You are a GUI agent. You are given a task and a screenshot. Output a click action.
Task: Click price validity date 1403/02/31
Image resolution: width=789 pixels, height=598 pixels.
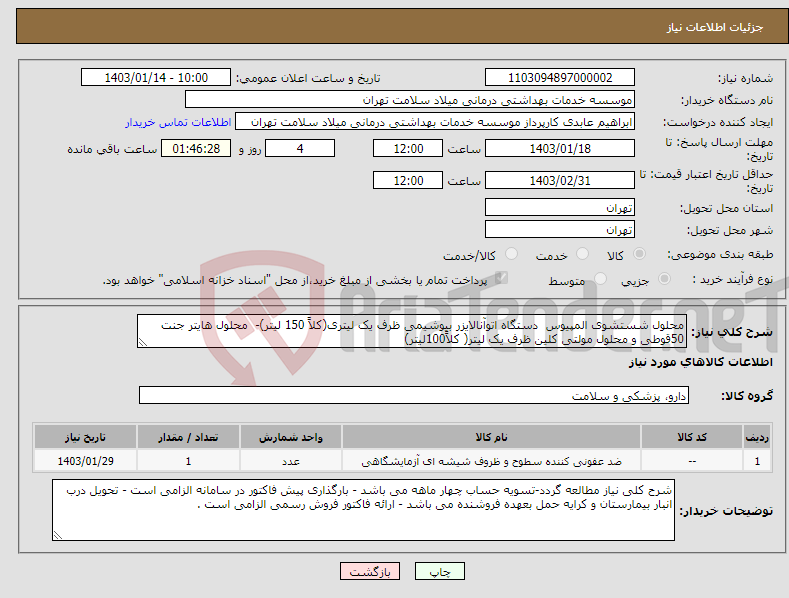coord(560,180)
